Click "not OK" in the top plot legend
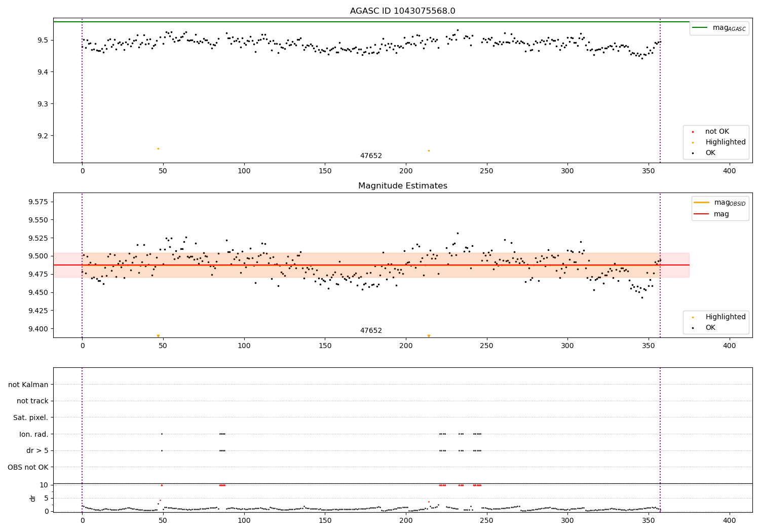760x532 pixels. click(717, 132)
